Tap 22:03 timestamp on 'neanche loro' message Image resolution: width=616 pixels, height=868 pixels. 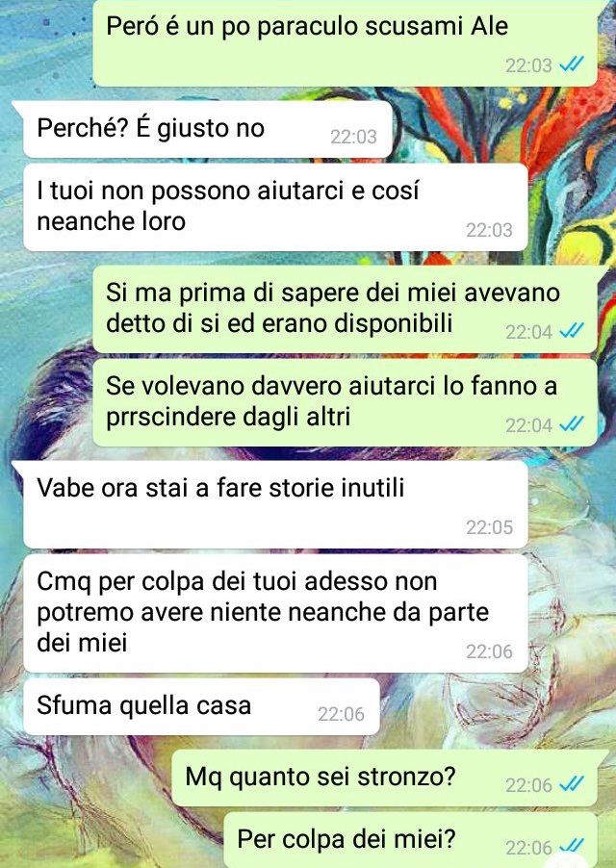489,230
